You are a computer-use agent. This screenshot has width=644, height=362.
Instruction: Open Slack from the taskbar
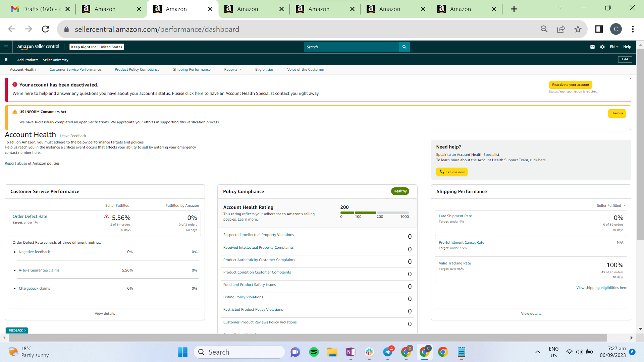[369, 352]
